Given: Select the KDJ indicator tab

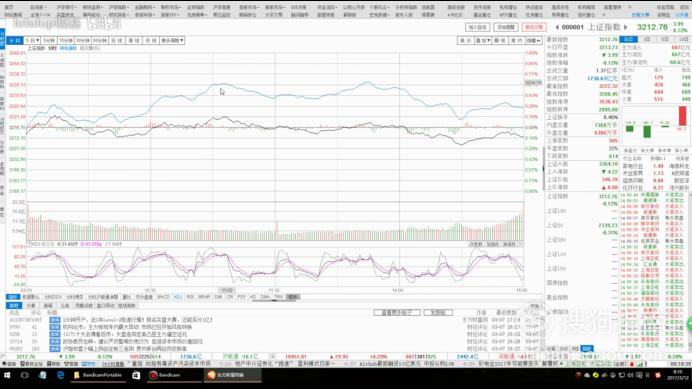Looking at the screenshot, I should (178, 297).
